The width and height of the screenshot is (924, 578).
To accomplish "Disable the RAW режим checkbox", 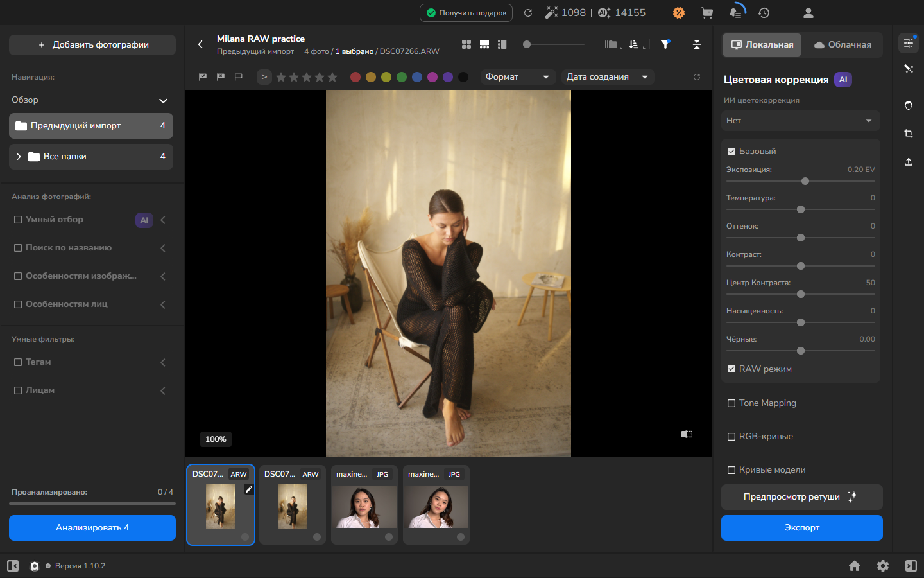I will pos(732,369).
